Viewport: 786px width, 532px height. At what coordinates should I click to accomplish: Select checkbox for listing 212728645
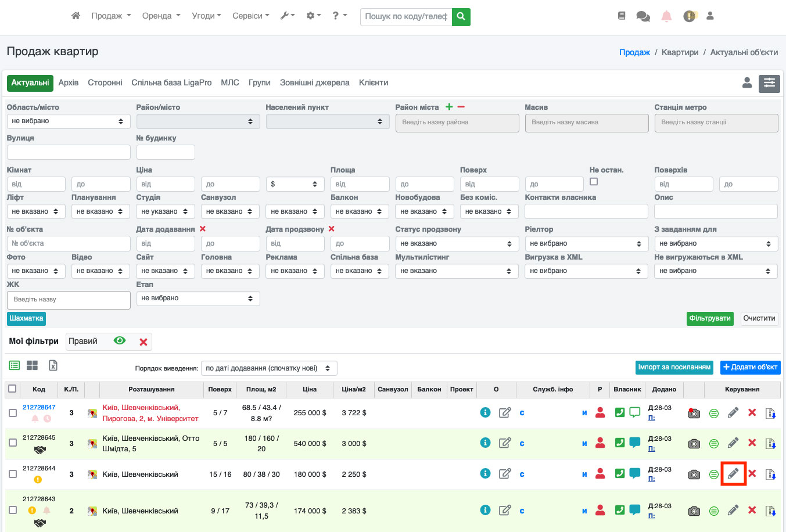[12, 443]
